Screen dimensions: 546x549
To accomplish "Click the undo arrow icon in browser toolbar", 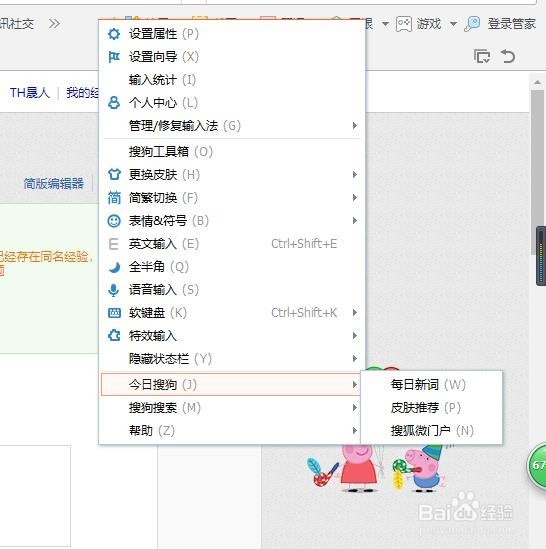I will 507,56.
